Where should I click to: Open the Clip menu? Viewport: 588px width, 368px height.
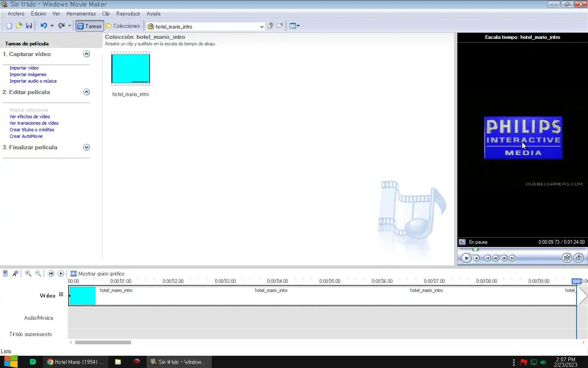pos(106,13)
